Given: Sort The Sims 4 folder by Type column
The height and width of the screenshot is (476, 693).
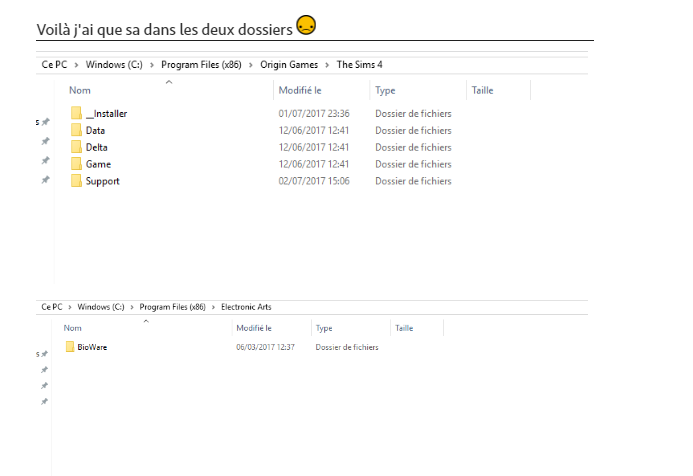Looking at the screenshot, I should [x=385, y=91].
